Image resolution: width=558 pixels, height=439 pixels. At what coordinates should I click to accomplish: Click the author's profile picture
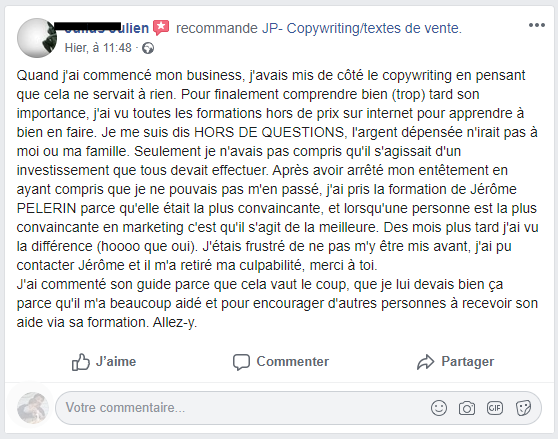pos(37,38)
